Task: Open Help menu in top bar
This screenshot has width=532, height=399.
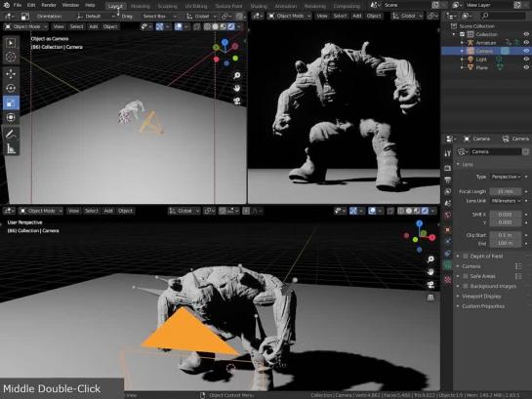Action: tap(90, 5)
